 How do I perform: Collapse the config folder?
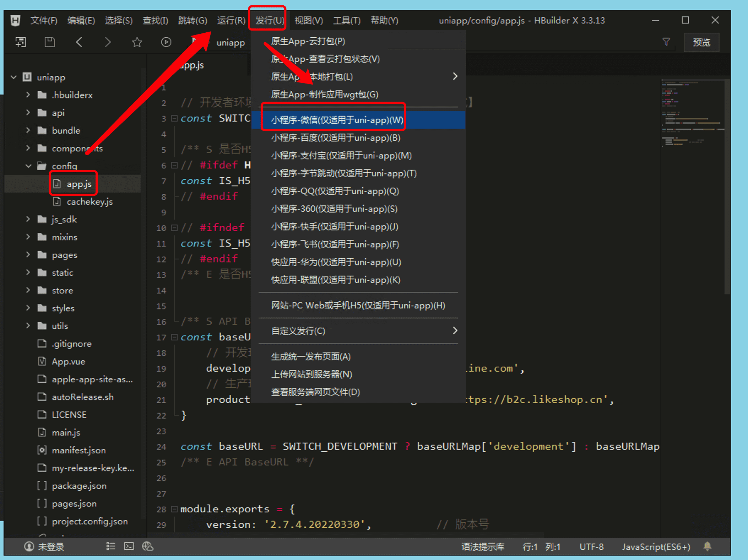pyautogui.click(x=28, y=166)
